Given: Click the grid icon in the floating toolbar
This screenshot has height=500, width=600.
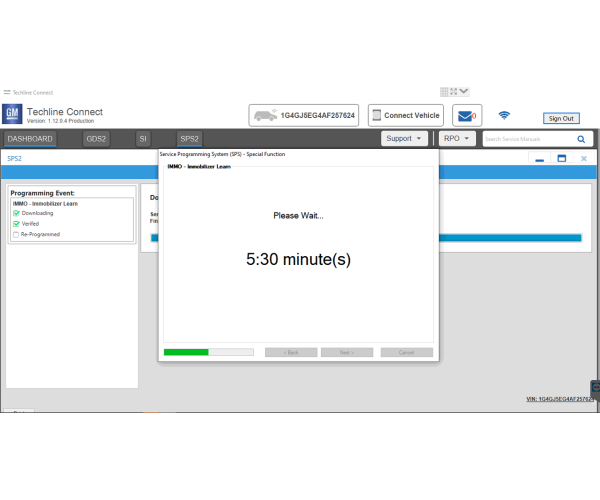Looking at the screenshot, I should (444, 92).
